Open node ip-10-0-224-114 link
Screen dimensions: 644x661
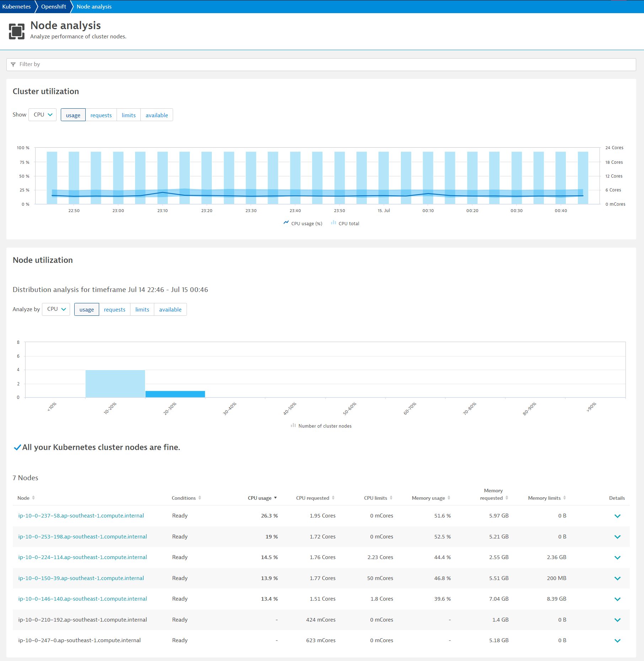[82, 557]
